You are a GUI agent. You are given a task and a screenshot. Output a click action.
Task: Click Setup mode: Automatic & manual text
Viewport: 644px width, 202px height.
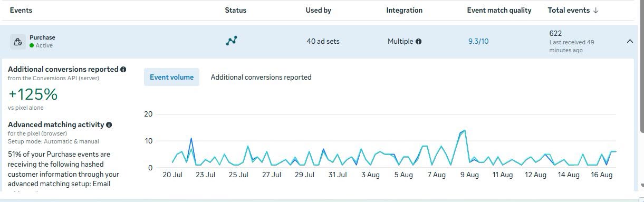tap(53, 141)
